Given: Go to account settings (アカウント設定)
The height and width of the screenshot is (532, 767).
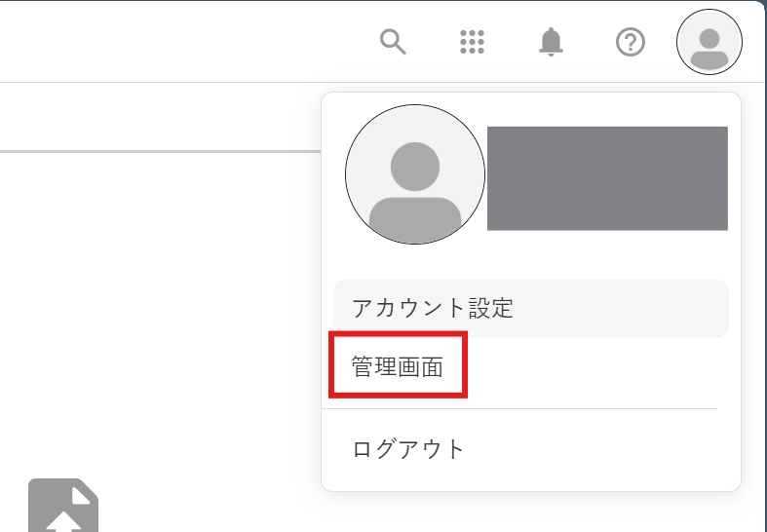Looking at the screenshot, I should [x=531, y=309].
